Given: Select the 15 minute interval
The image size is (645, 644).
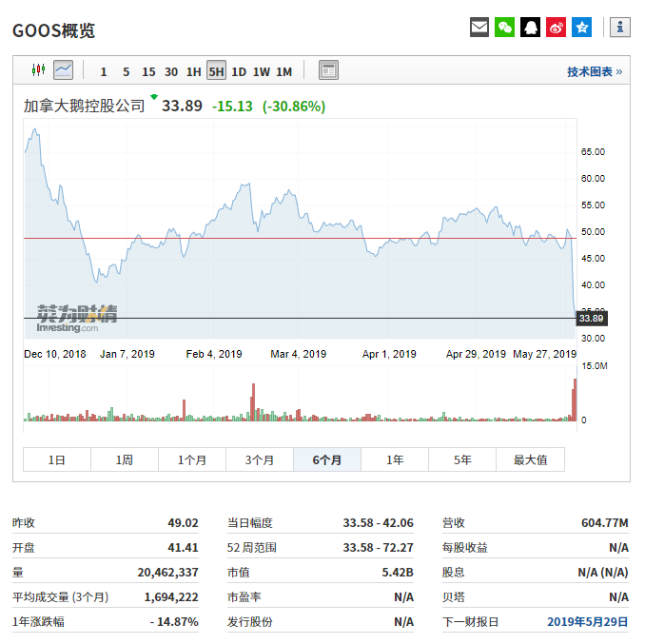Looking at the screenshot, I should [x=148, y=72].
